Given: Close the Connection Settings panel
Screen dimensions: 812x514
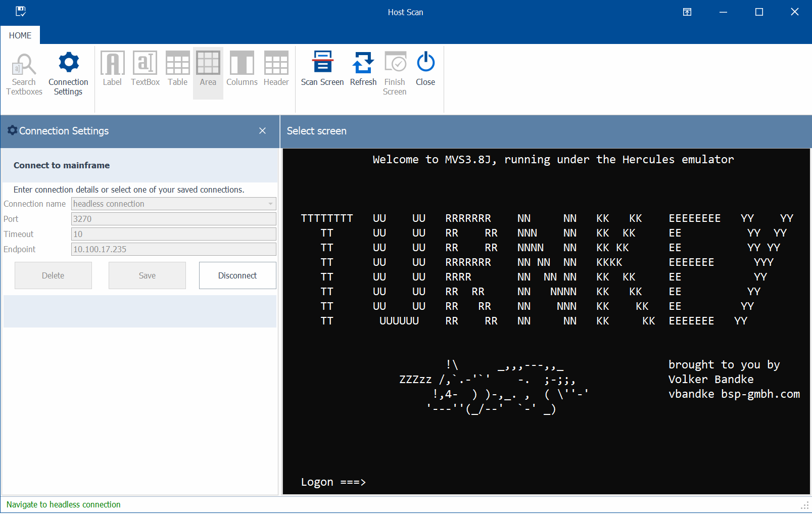Looking at the screenshot, I should tap(262, 131).
